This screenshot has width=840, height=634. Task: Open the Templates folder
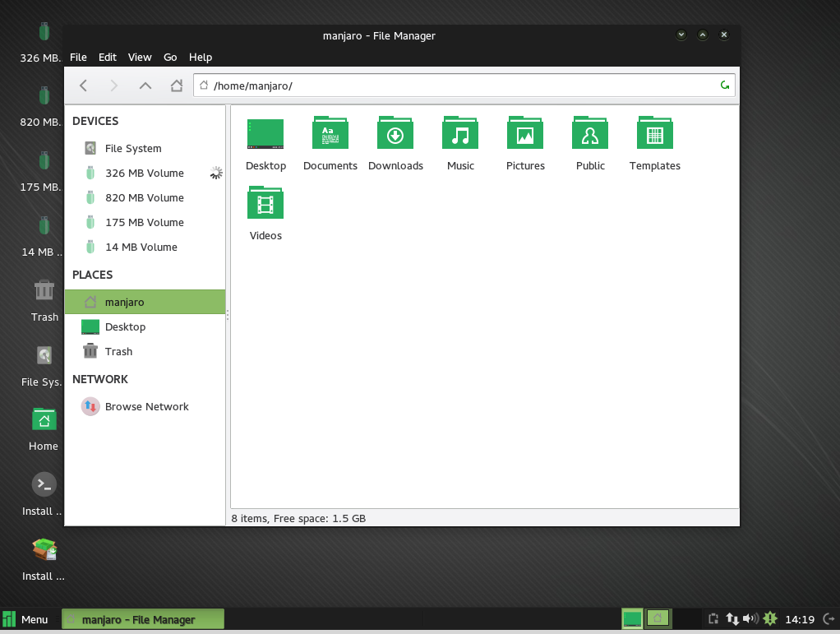point(654,144)
